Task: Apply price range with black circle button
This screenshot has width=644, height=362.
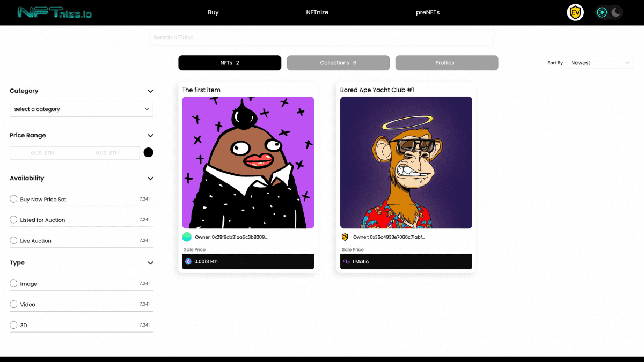Action: pyautogui.click(x=149, y=152)
